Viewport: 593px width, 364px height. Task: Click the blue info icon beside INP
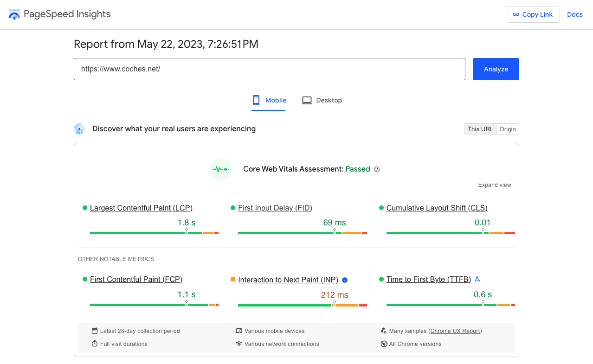click(345, 280)
